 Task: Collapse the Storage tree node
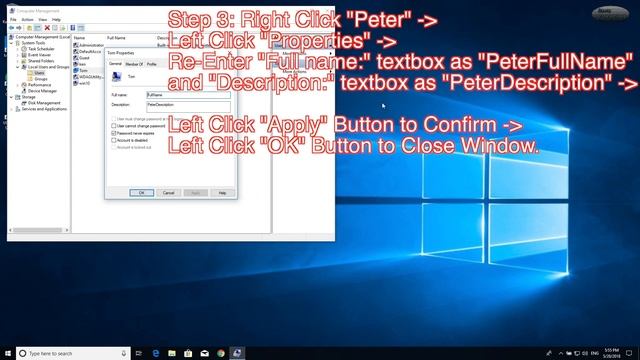click(11, 97)
